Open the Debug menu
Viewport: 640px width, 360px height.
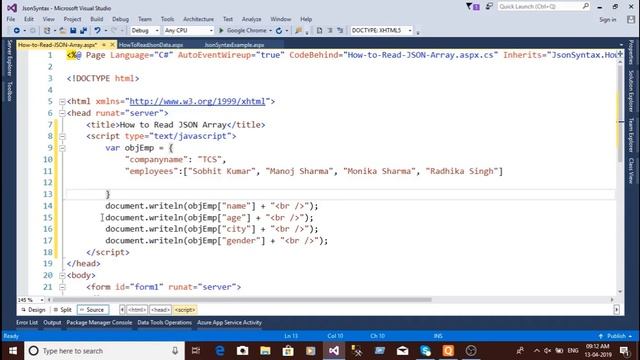[120, 19]
